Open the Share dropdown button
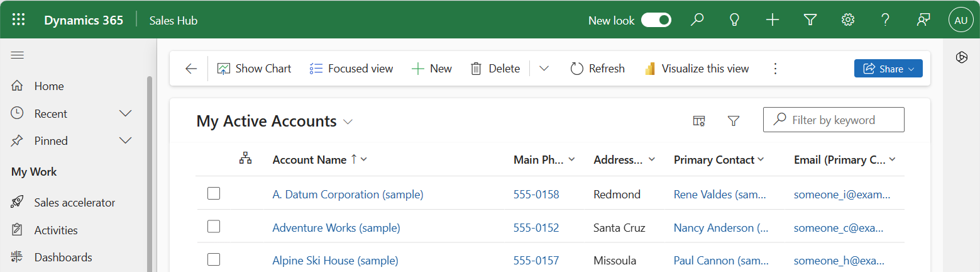 [x=888, y=69]
